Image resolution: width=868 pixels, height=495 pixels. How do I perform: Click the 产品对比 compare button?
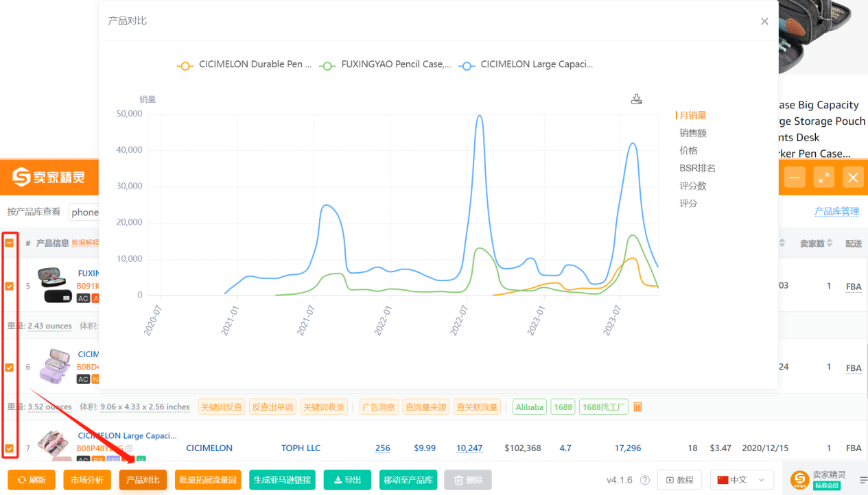[143, 480]
